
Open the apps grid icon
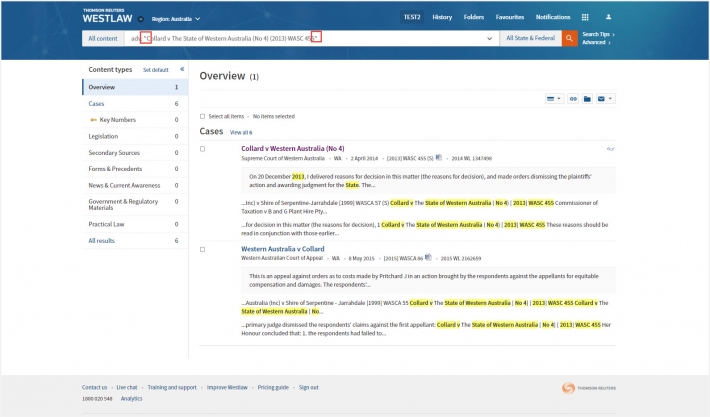[x=585, y=17]
